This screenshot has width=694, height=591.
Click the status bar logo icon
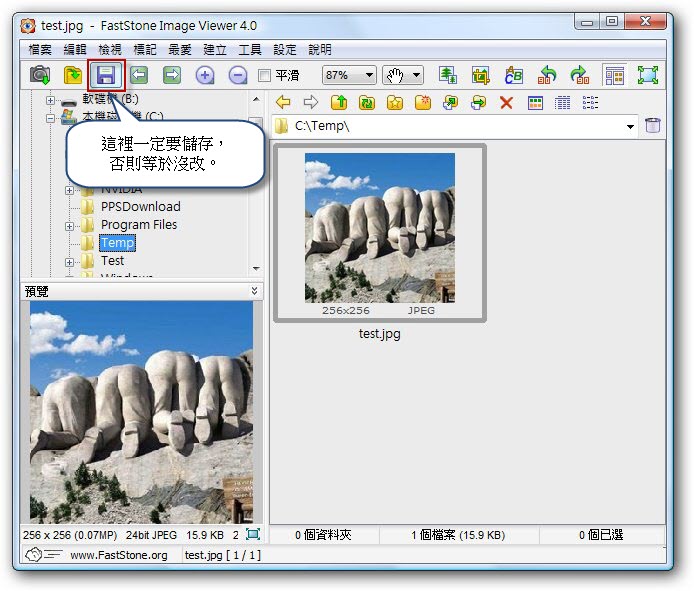coord(43,555)
